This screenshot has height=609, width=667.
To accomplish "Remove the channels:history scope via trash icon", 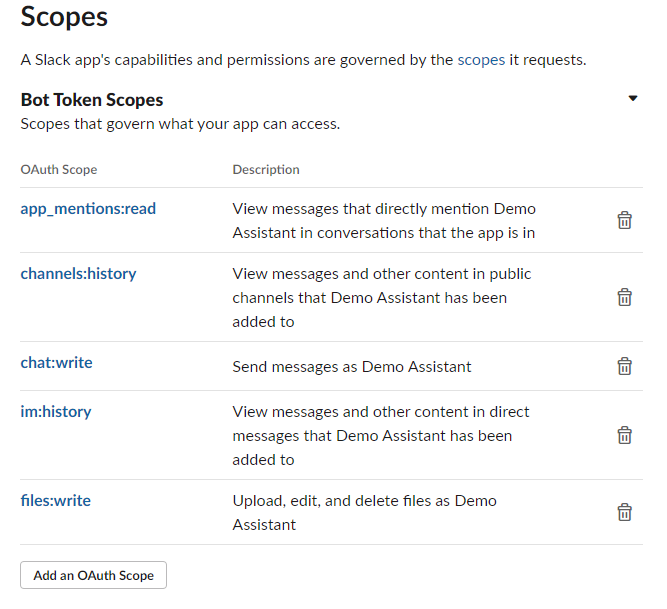I will click(624, 297).
